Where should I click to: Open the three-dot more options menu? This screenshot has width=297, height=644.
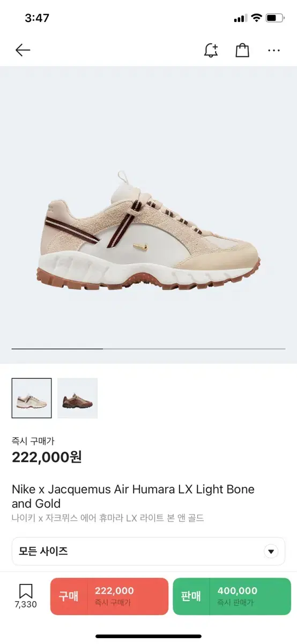coord(274,50)
